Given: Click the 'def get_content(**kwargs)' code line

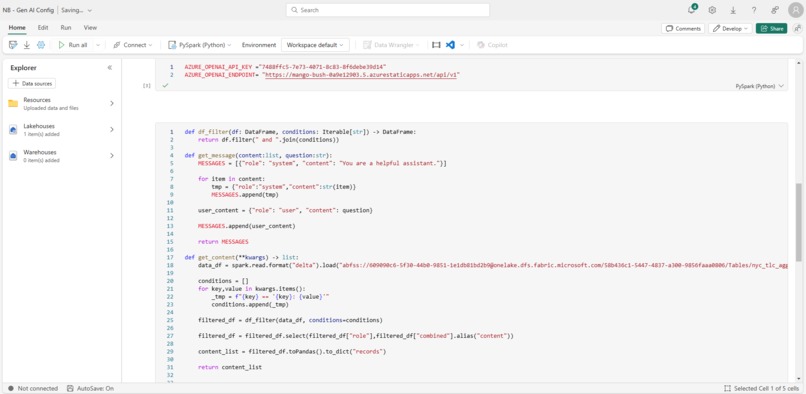Looking at the screenshot, I should [241, 257].
